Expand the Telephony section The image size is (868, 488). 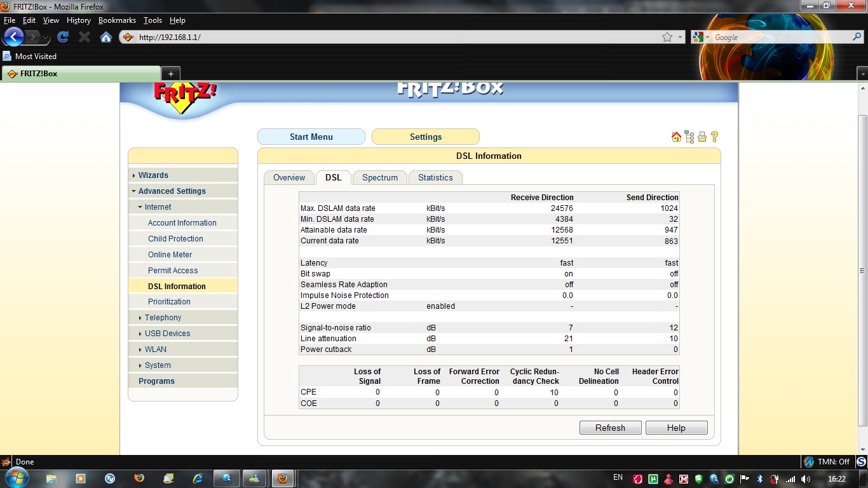183,318
